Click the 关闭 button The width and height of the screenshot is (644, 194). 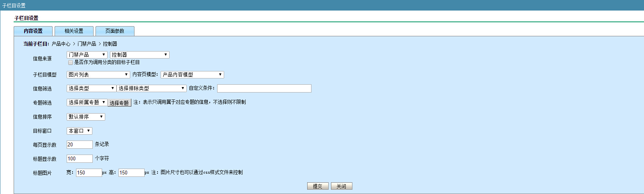[x=341, y=186]
